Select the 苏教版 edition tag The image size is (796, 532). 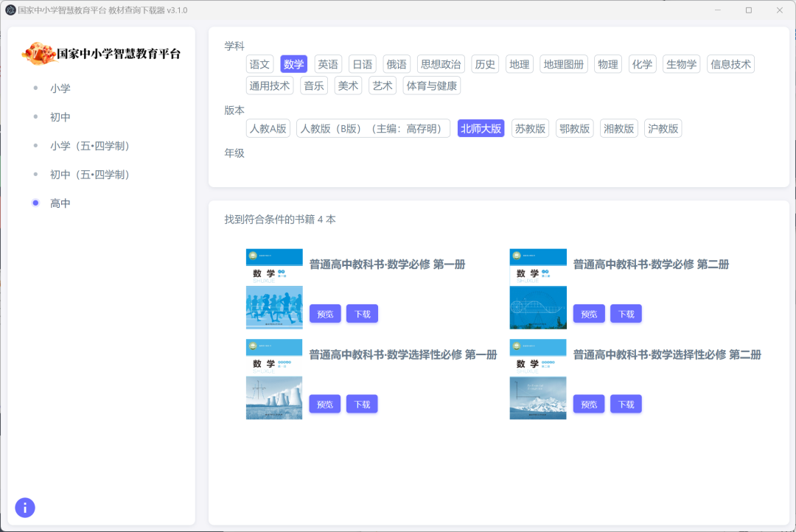tap(530, 128)
